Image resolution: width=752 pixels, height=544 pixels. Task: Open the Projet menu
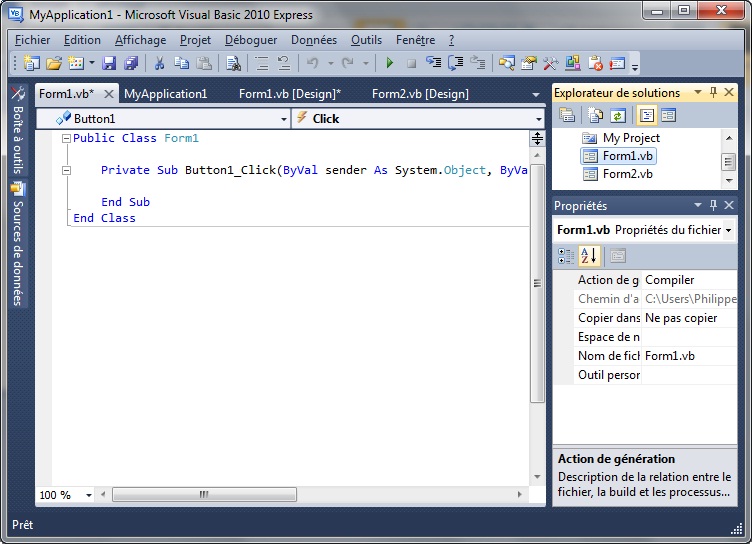tap(195, 40)
